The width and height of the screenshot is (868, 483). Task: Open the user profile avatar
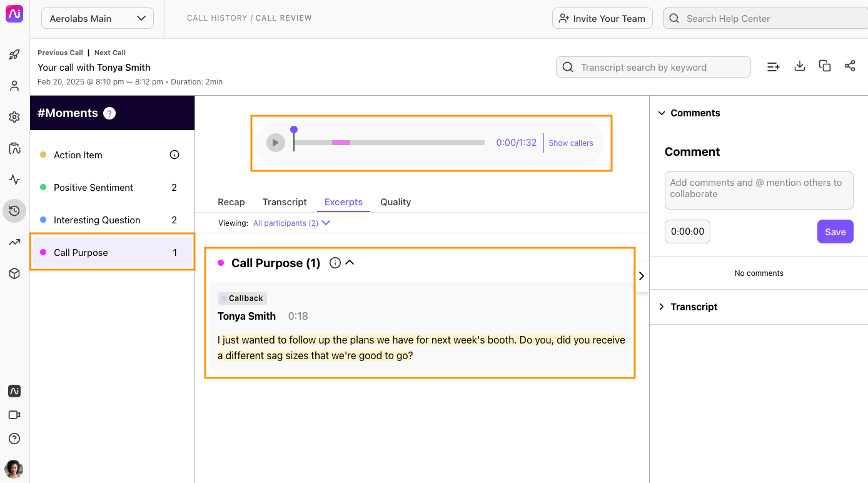14,469
